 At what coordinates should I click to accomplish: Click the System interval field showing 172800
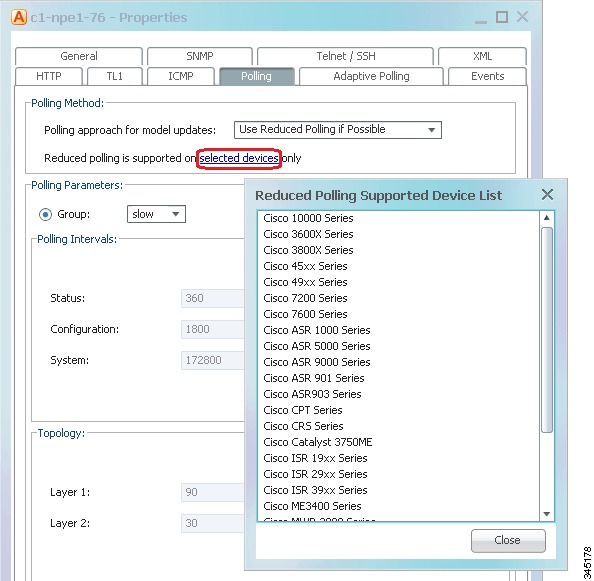(x=213, y=360)
